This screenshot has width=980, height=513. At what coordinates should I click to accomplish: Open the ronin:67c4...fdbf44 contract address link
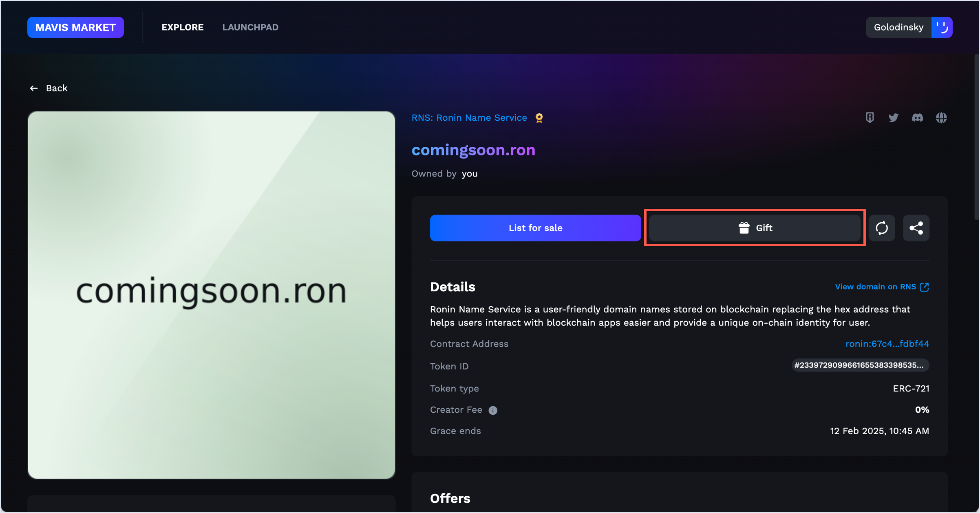click(887, 344)
